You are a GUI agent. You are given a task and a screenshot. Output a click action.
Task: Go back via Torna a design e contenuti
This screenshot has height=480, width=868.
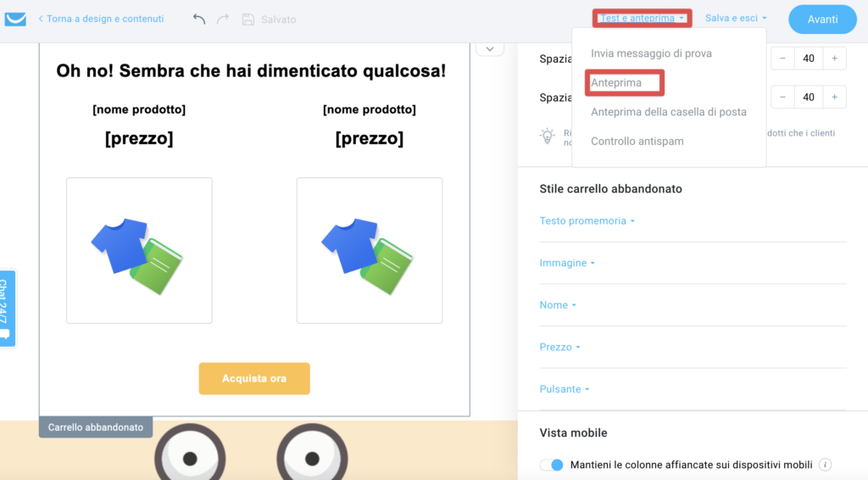click(101, 19)
